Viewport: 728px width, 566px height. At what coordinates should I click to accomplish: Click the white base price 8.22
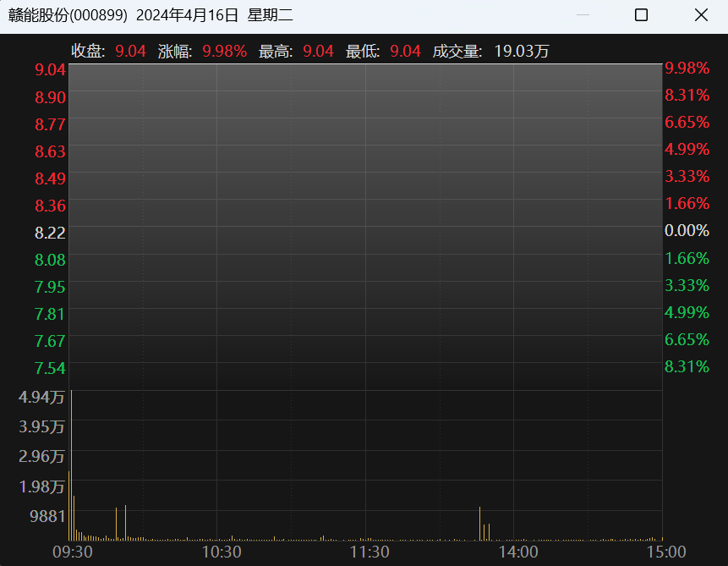(x=50, y=233)
